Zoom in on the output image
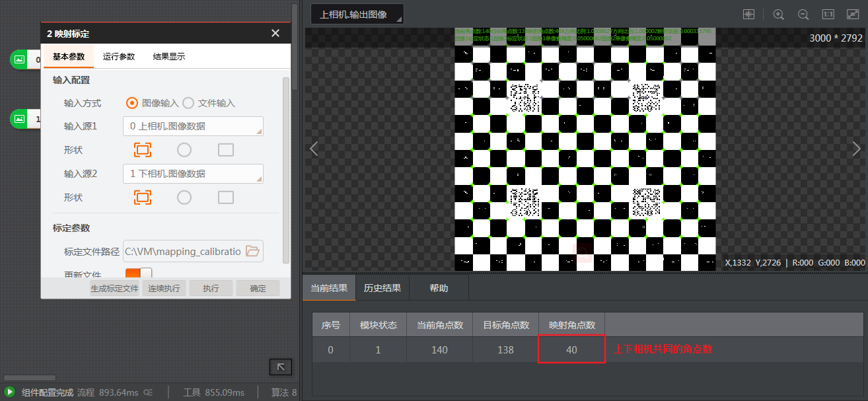Image resolution: width=868 pixels, height=401 pixels. point(779,14)
